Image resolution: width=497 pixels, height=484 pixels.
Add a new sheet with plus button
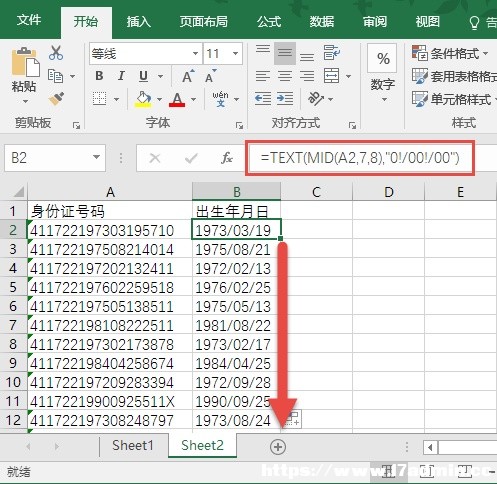[x=278, y=447]
